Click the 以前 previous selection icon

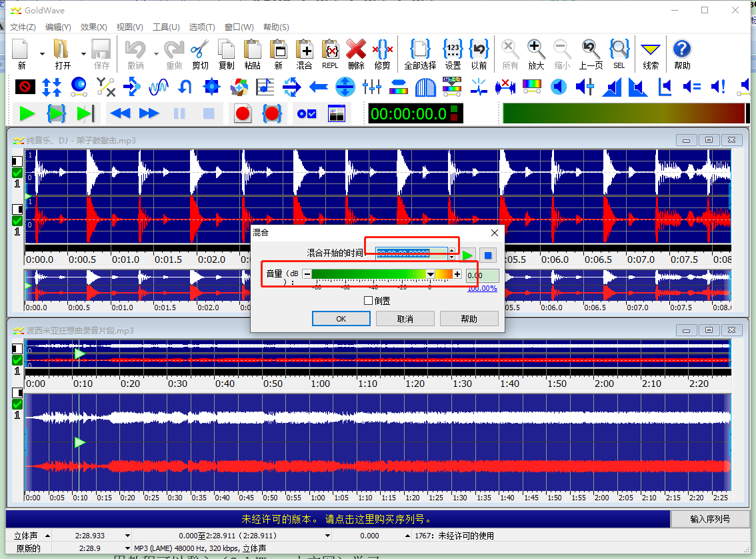point(479,49)
